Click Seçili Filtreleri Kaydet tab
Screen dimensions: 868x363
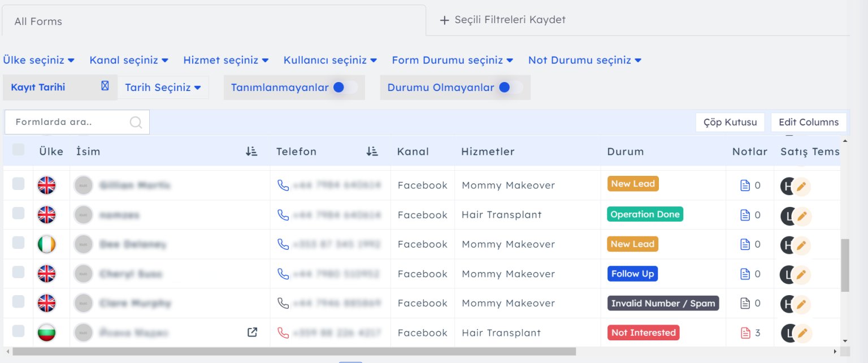tap(503, 20)
